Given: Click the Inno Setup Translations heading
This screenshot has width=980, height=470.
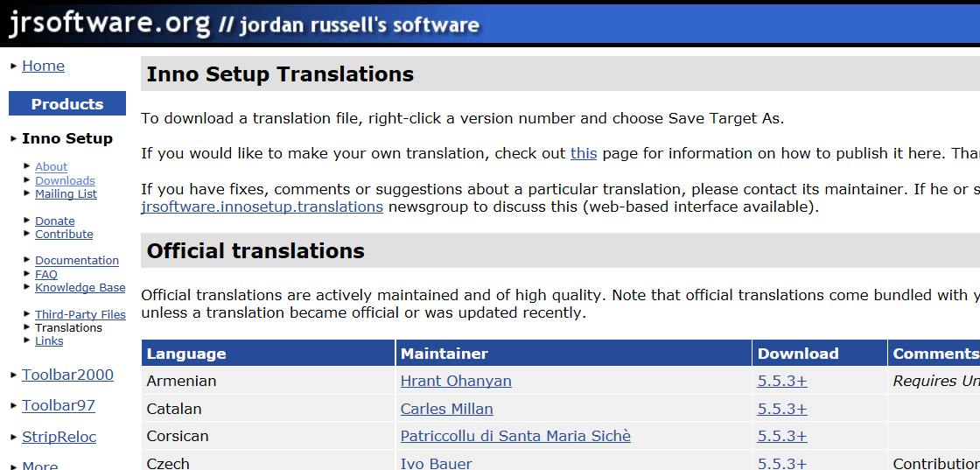Looking at the screenshot, I should 280,74.
